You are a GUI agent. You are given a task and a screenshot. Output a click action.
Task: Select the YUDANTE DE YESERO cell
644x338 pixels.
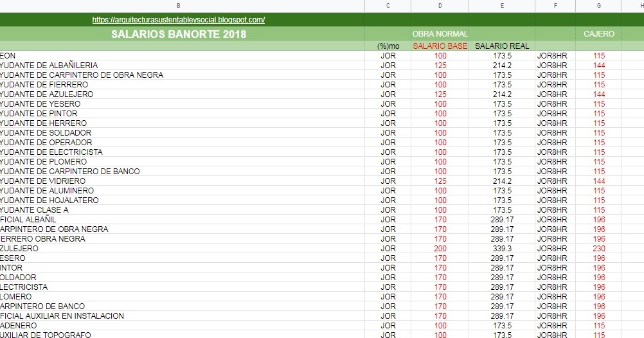point(182,104)
